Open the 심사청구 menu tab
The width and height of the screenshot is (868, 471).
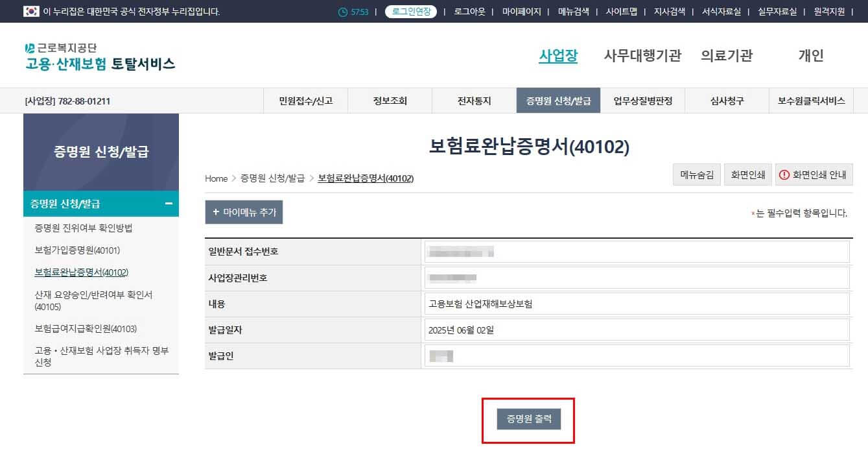[725, 101]
